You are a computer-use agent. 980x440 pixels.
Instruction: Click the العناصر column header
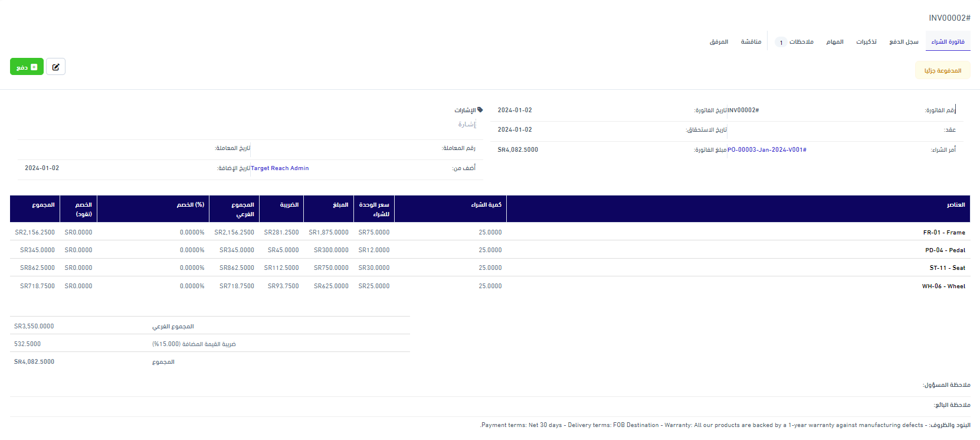[955, 205]
